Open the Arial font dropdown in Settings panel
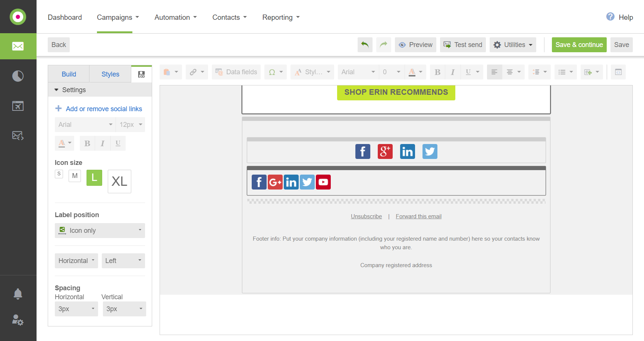 85,125
